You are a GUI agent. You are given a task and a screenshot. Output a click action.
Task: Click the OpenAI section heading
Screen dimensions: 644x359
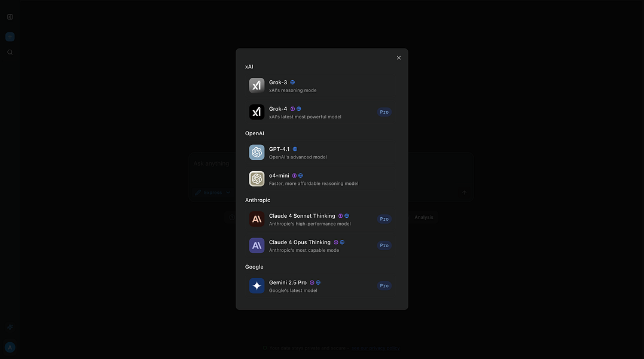coord(255,133)
